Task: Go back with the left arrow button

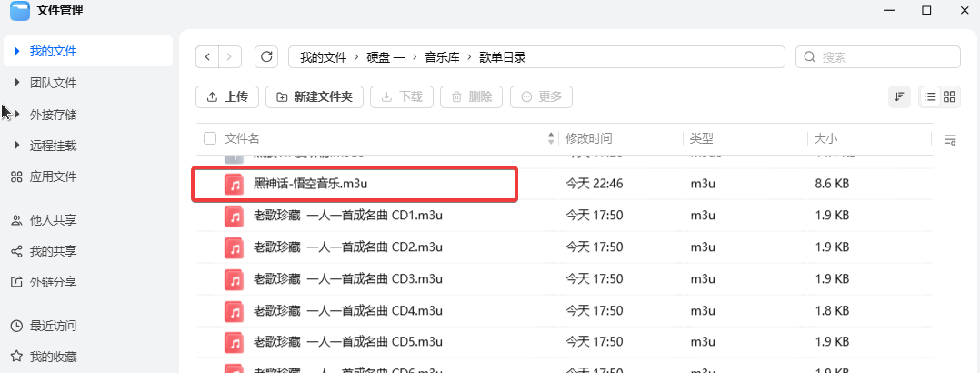Action: (x=207, y=57)
